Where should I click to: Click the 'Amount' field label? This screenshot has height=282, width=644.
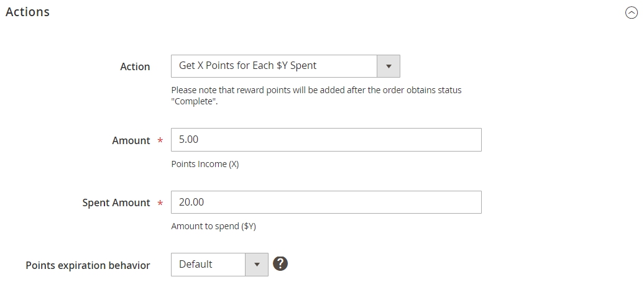tap(131, 140)
